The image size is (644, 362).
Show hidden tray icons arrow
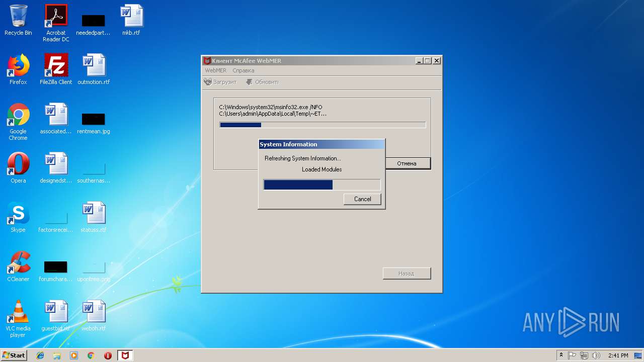(561, 355)
